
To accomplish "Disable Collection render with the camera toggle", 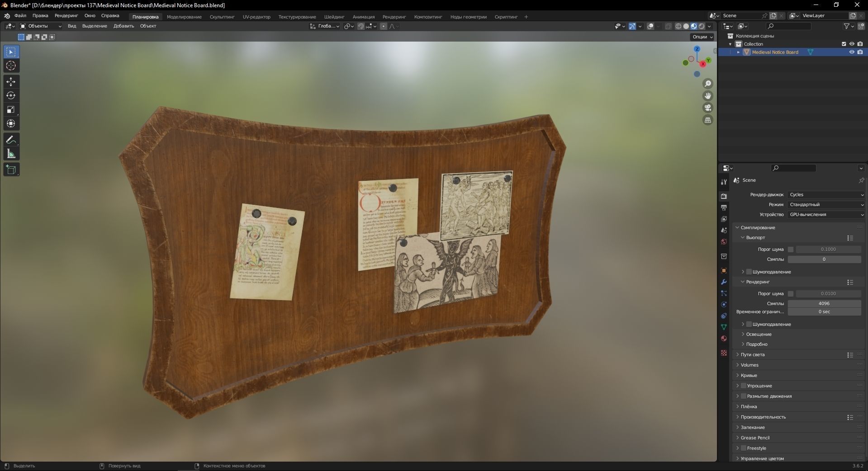I will click(x=861, y=44).
